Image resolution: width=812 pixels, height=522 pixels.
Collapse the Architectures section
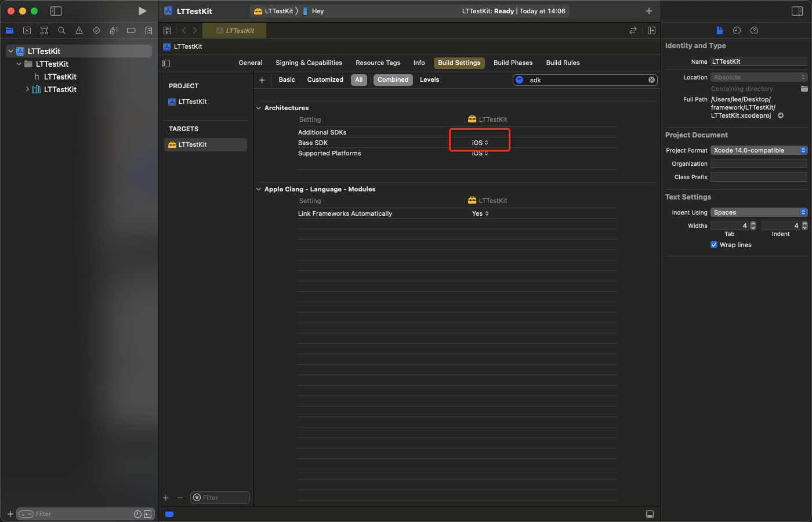pyautogui.click(x=259, y=108)
